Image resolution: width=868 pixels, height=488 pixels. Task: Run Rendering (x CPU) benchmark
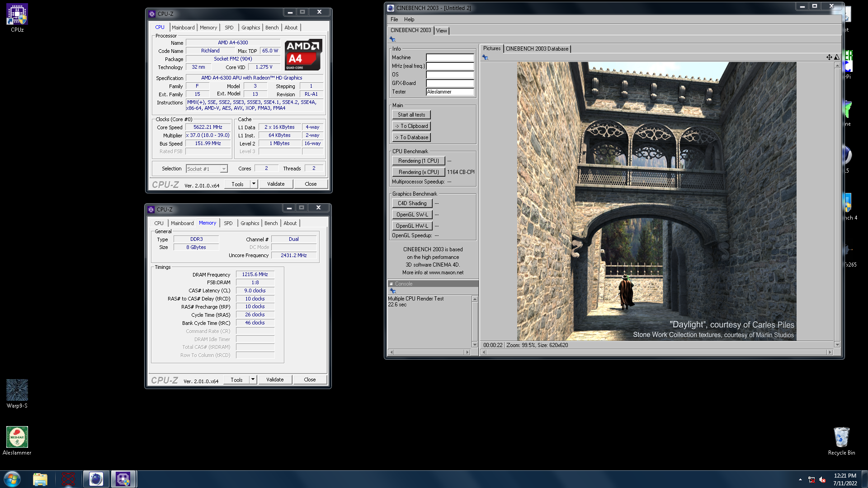click(419, 172)
